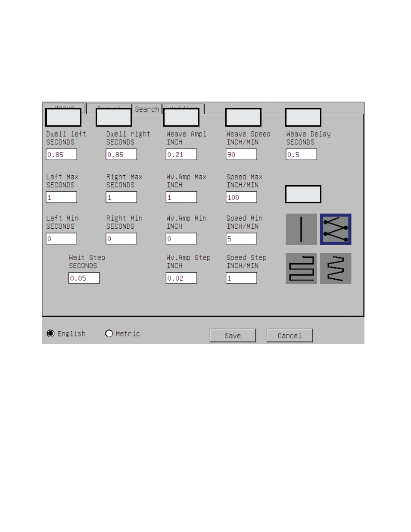Choose the sawtooth weave pattern icon
This screenshot has height=532, width=411.
336,268
